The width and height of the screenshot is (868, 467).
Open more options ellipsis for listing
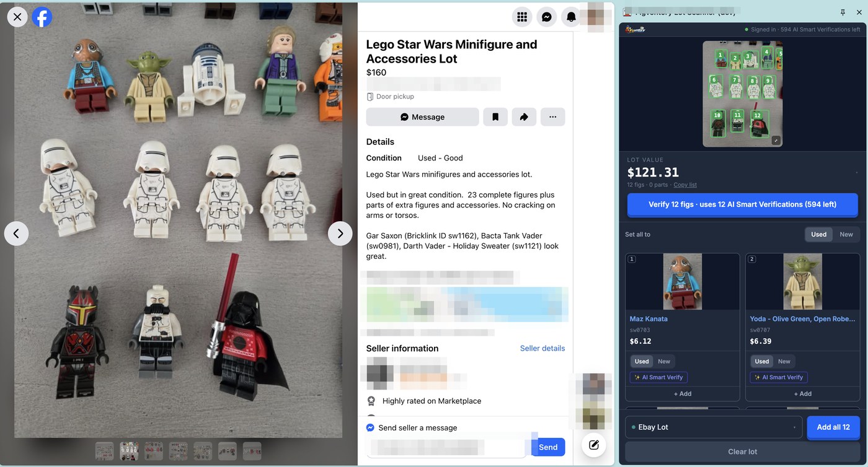click(x=553, y=117)
